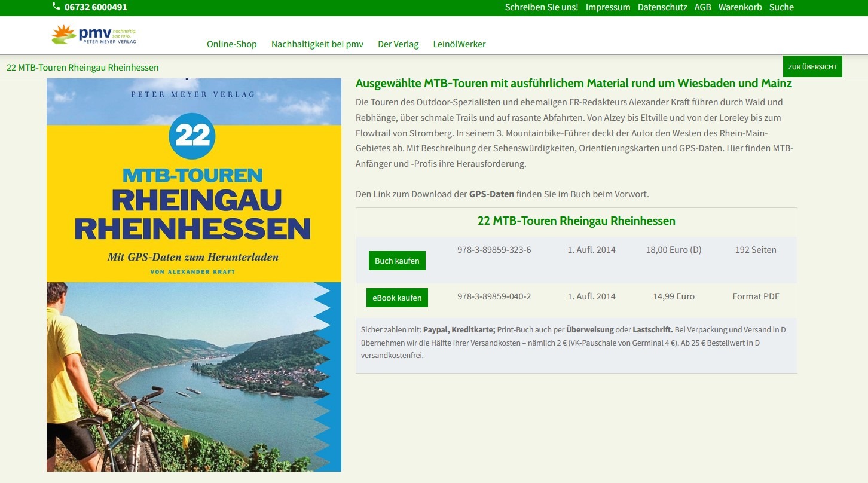This screenshot has height=483, width=868.
Task: Open the Der Verlag menu item
Action: pos(398,44)
